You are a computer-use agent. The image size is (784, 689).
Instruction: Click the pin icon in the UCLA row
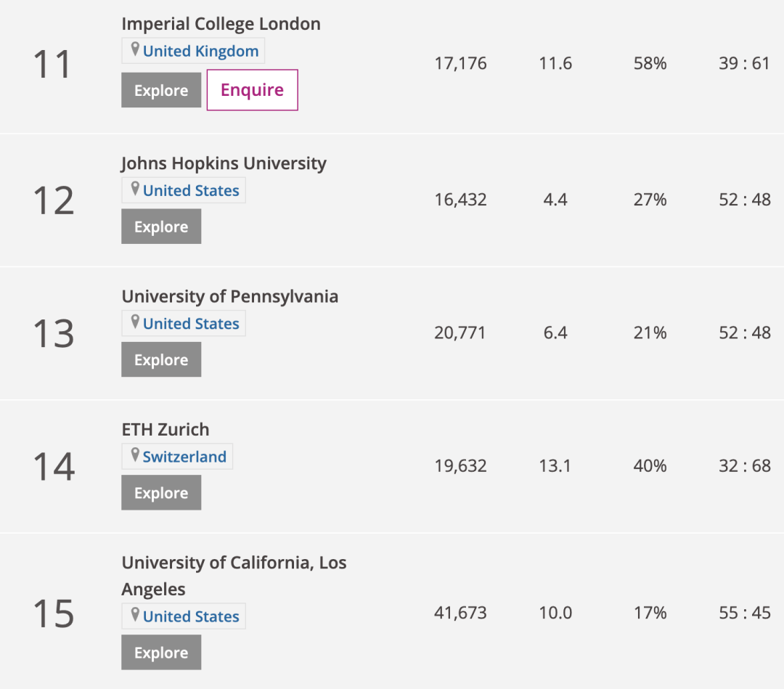[x=135, y=616]
